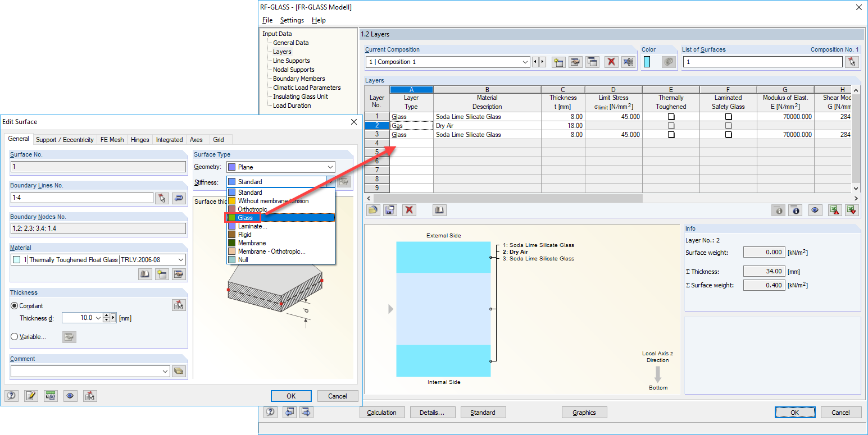Enable Thermally Toughened for layer 1
Viewport: 868px width, 435px height.
click(x=671, y=116)
